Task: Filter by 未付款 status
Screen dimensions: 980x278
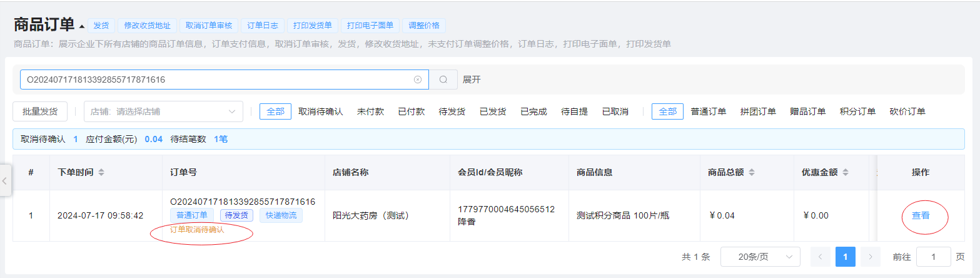Action: pyautogui.click(x=370, y=111)
